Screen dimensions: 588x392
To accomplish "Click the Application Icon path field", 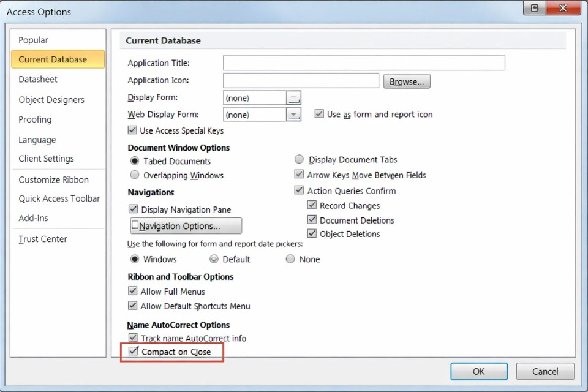I will point(301,81).
